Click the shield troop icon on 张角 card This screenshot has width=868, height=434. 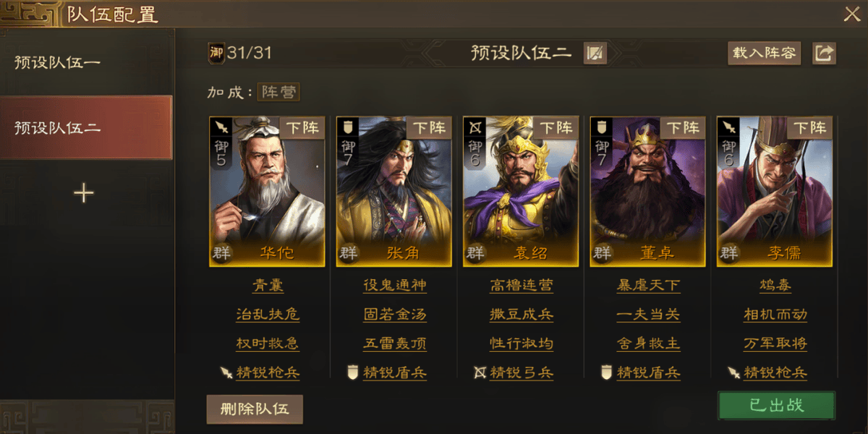tap(347, 128)
